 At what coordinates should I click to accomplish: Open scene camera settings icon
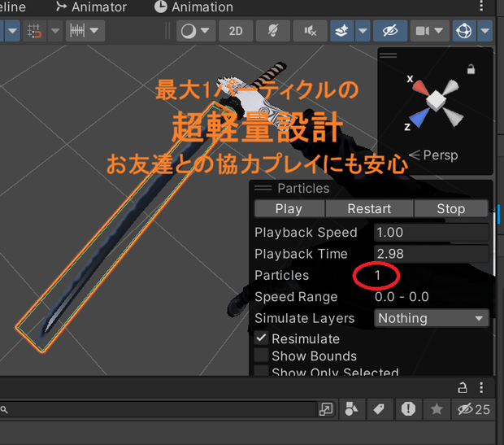(423, 31)
